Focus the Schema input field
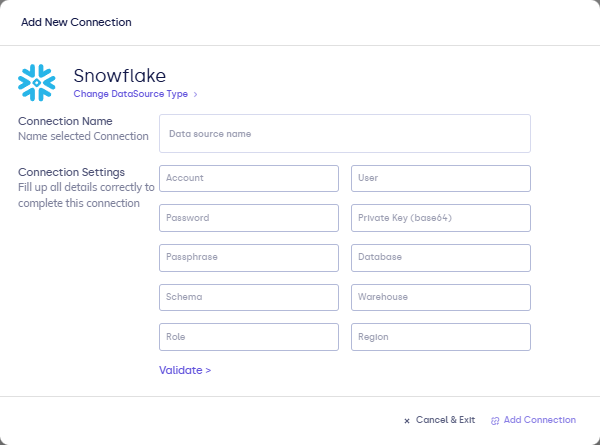The image size is (600, 445). [x=249, y=297]
